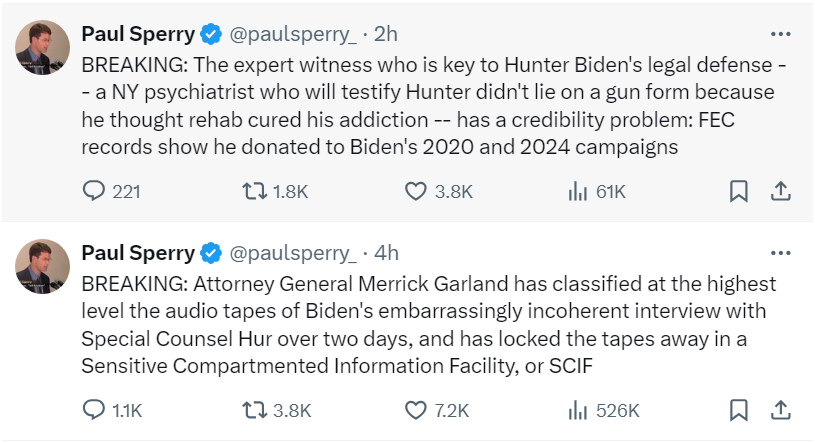Share the Hunter Biden gun form tweet
This screenshot has width=815, height=443.
pyautogui.click(x=782, y=190)
